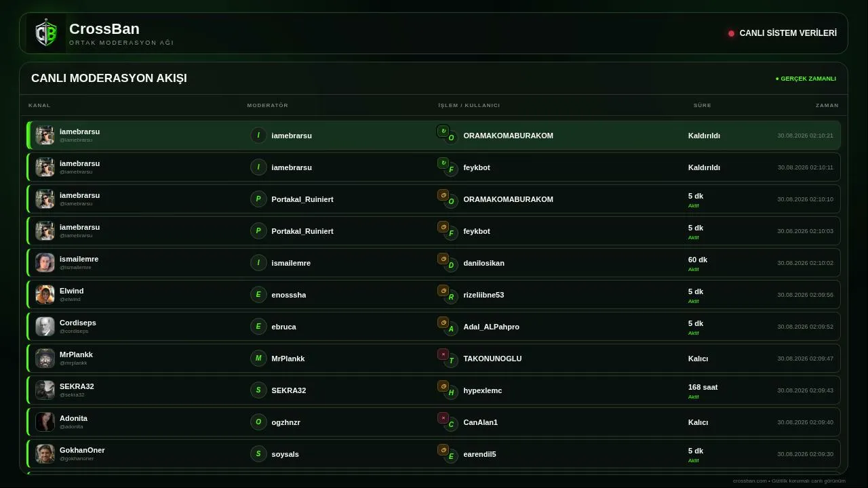Screen dimensions: 868x488
Task: Click the permanent ban icon beside TAKONUNOGLU
Action: (443, 354)
